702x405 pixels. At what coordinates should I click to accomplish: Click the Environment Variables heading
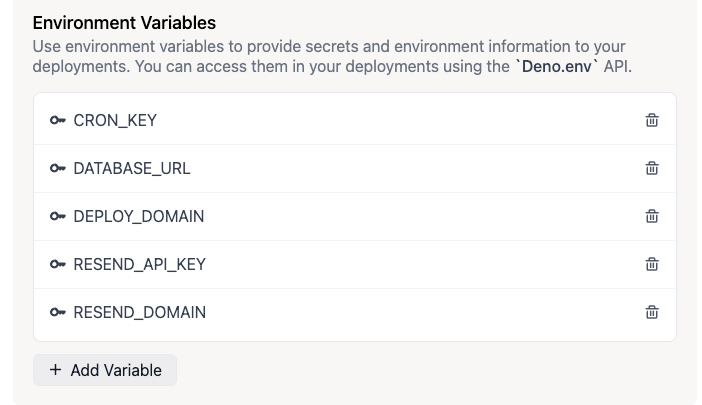[x=124, y=22]
